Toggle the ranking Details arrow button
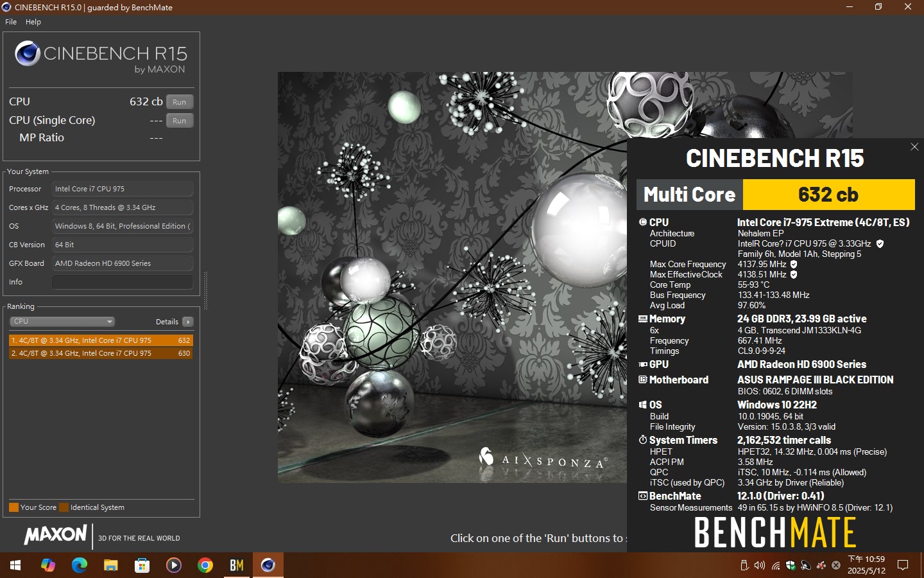 tap(187, 322)
